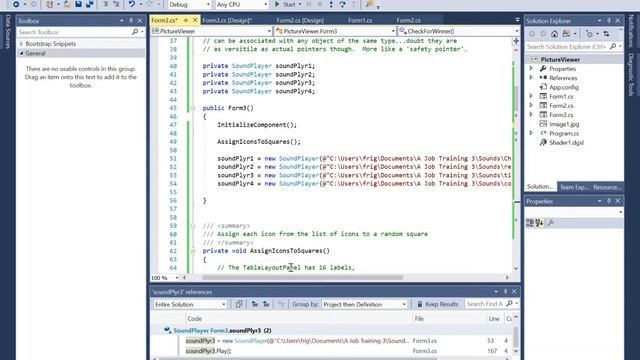Go to next location in references list

[266, 304]
